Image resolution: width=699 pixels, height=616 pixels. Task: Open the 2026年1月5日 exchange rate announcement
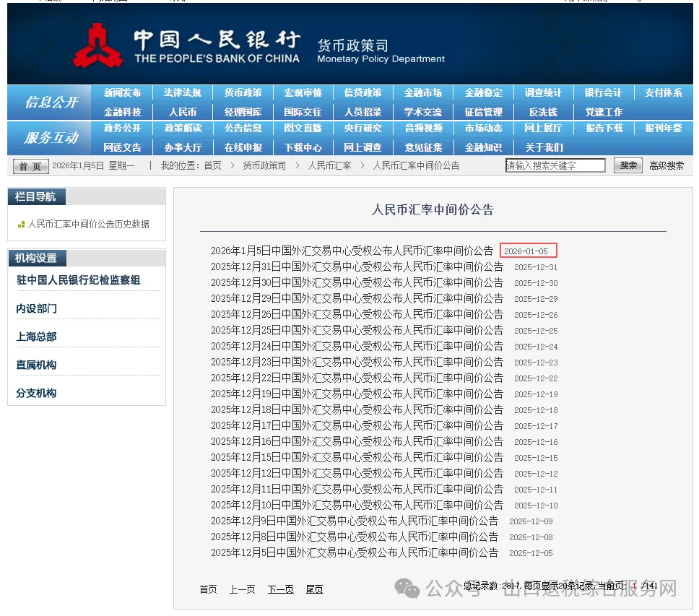pyautogui.click(x=353, y=250)
